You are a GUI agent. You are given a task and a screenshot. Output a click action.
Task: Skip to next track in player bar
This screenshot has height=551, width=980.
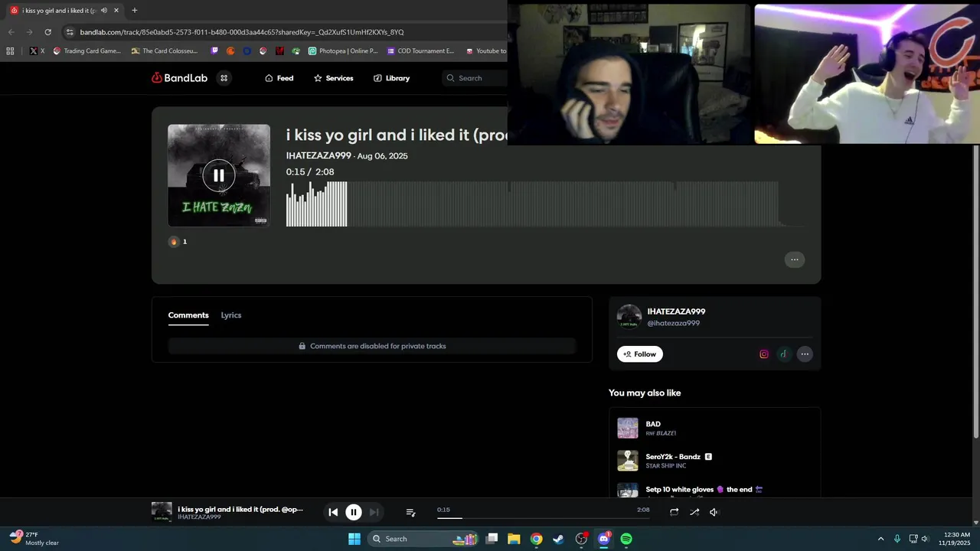374,512
